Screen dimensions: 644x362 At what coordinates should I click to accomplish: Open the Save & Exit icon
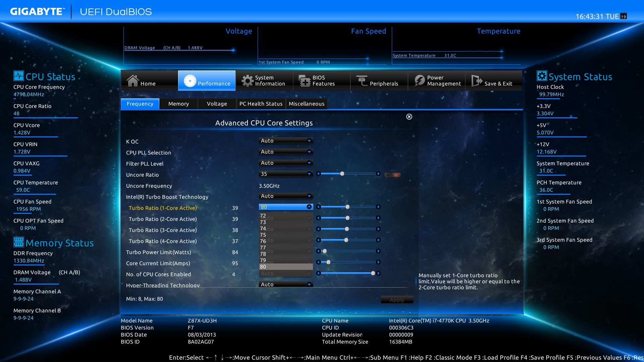477,81
